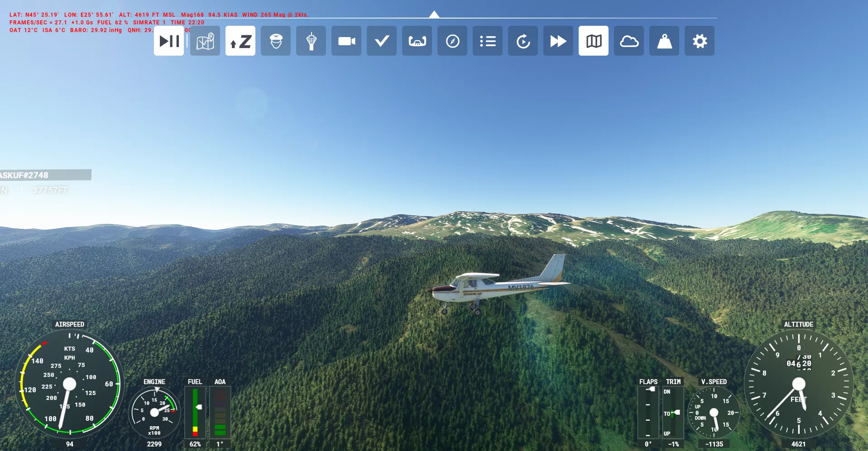Click the AOA indicator bar
The image size is (868, 451).
click(220, 412)
